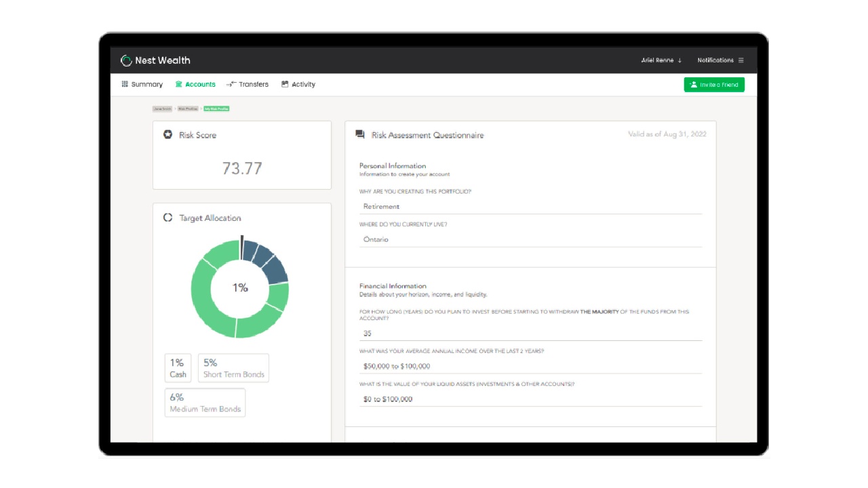This screenshot has width=868, height=488.
Task: Click the Target Allocation circle icon
Action: (168, 218)
